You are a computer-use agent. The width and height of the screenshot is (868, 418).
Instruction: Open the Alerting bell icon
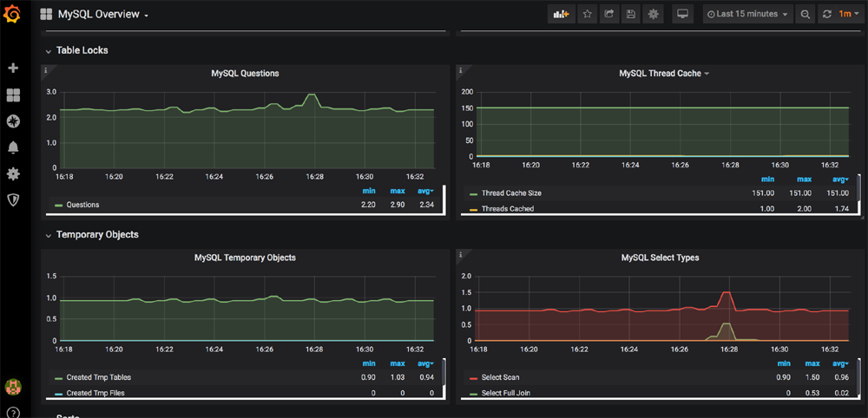click(x=13, y=147)
